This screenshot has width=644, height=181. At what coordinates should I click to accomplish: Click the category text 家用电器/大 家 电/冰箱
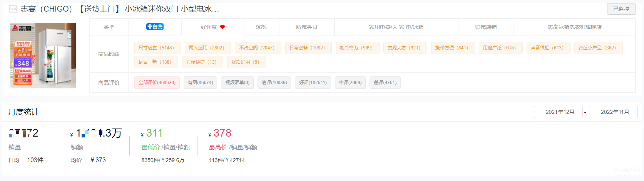click(x=396, y=27)
